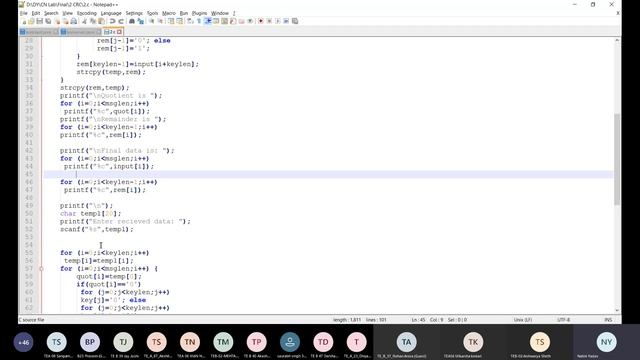This screenshot has width=640, height=360.
Task: Click the scrollbar down arrow
Action: (x=617, y=310)
